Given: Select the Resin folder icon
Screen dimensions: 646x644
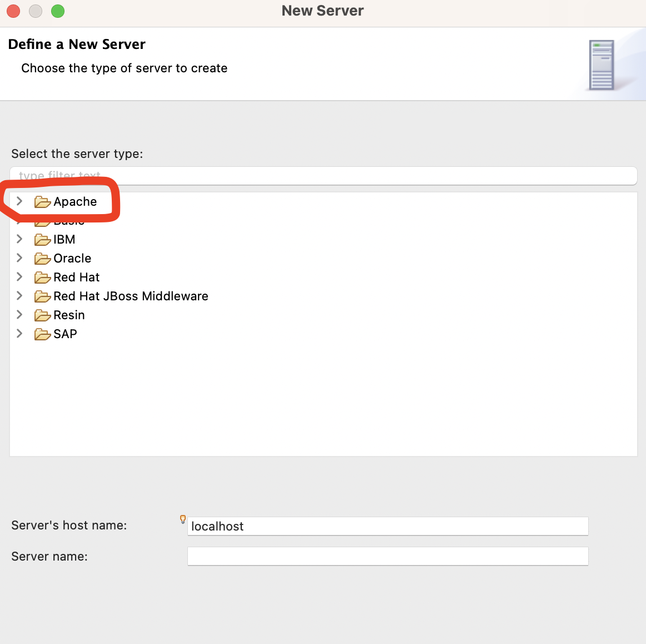Looking at the screenshot, I should [42, 316].
